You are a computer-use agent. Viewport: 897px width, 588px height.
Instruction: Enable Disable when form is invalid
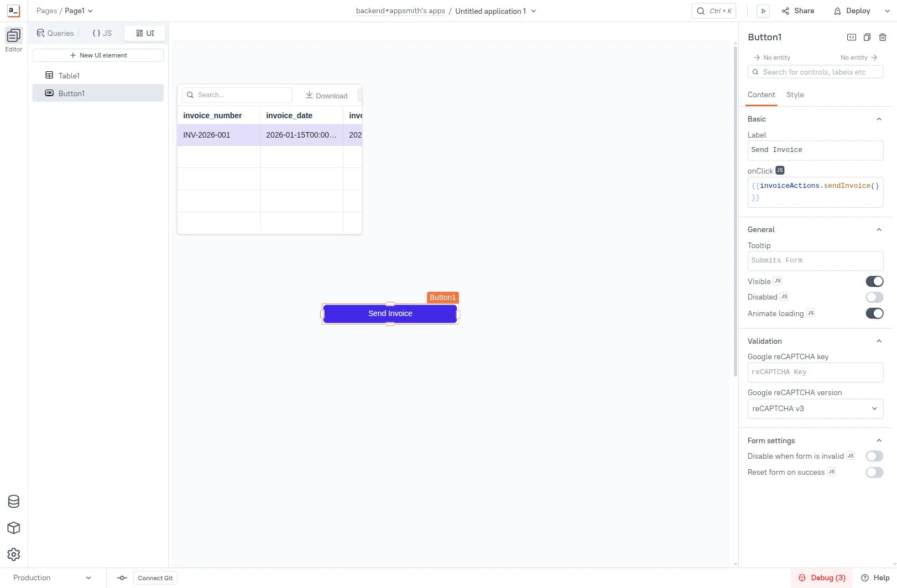(x=874, y=456)
